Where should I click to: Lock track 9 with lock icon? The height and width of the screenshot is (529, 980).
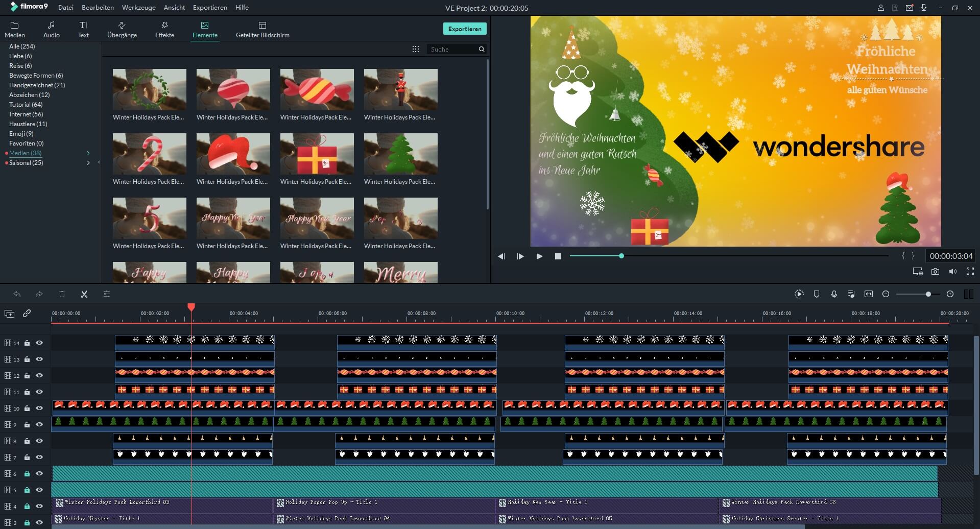coord(27,425)
